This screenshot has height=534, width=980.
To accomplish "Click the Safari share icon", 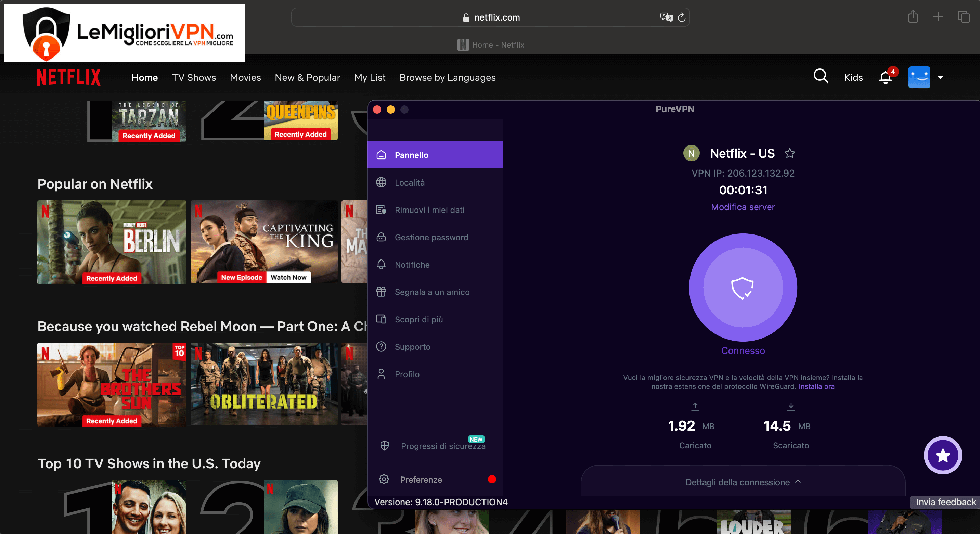I will 913,17.
